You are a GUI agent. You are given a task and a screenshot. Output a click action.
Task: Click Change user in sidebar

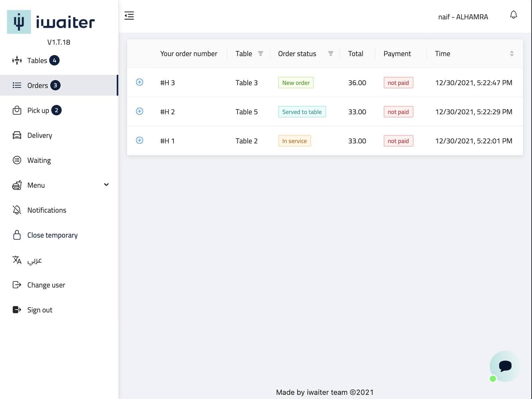(x=46, y=285)
